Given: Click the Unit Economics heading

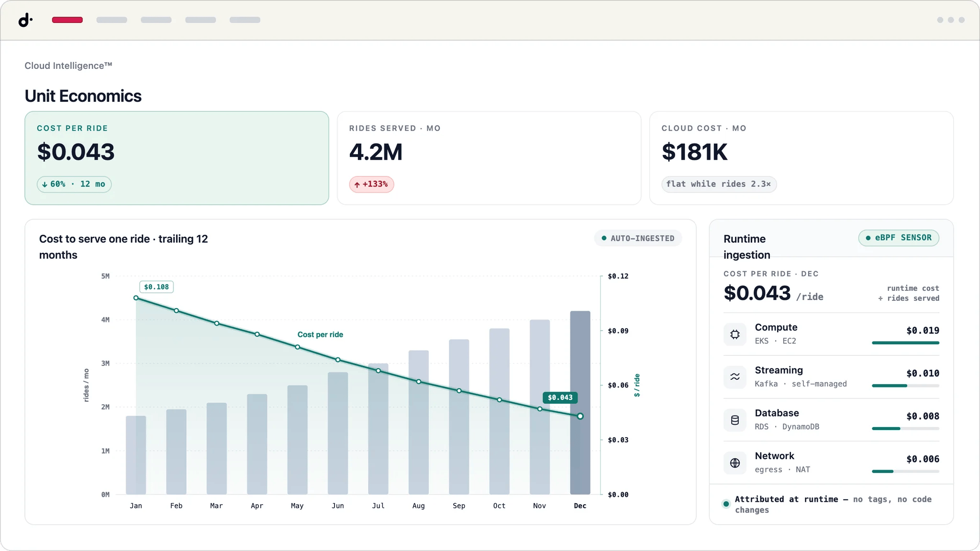Looking at the screenshot, I should pyautogui.click(x=83, y=96).
